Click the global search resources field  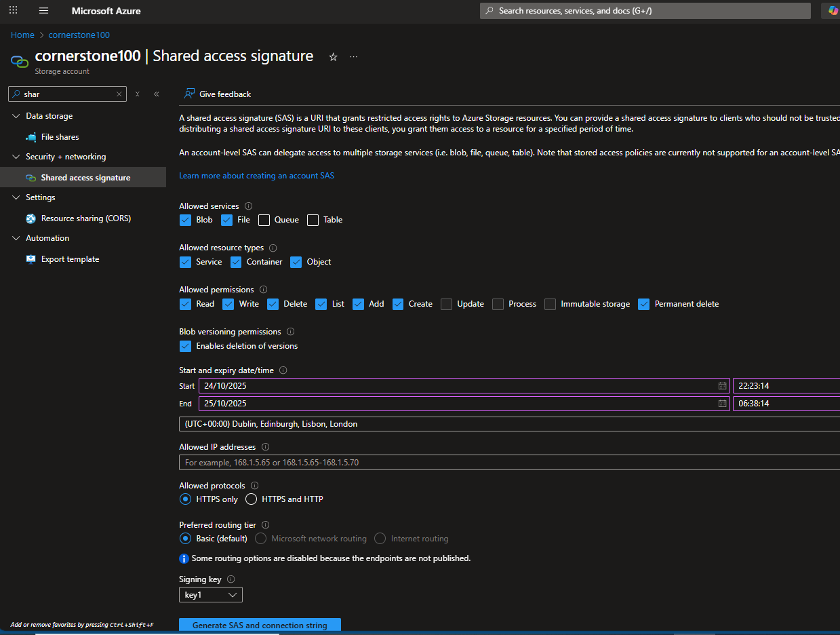(645, 11)
